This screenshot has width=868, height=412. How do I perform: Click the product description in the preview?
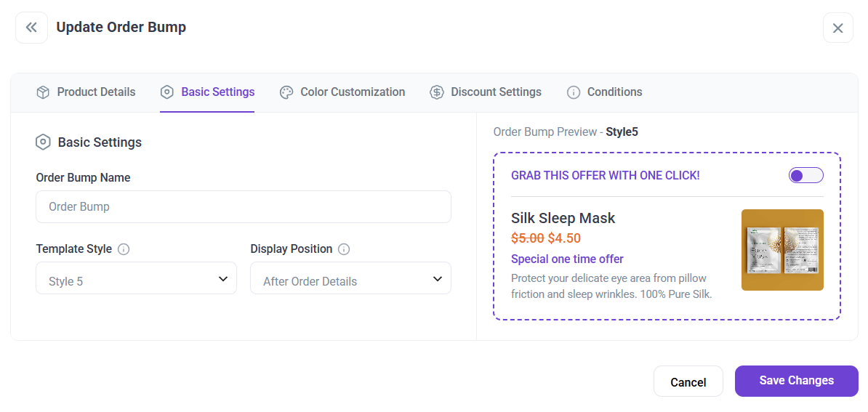[611, 286]
